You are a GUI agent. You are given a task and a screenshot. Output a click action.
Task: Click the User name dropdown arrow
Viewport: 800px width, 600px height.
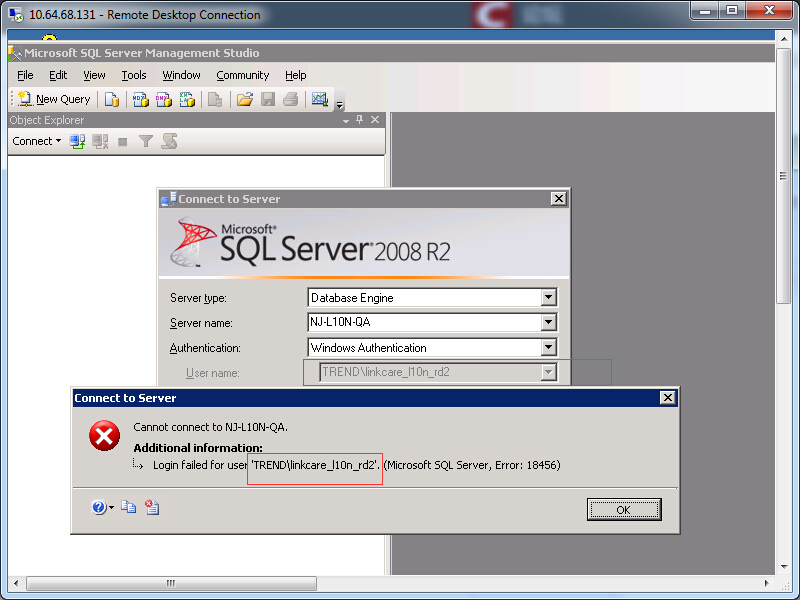coord(548,372)
